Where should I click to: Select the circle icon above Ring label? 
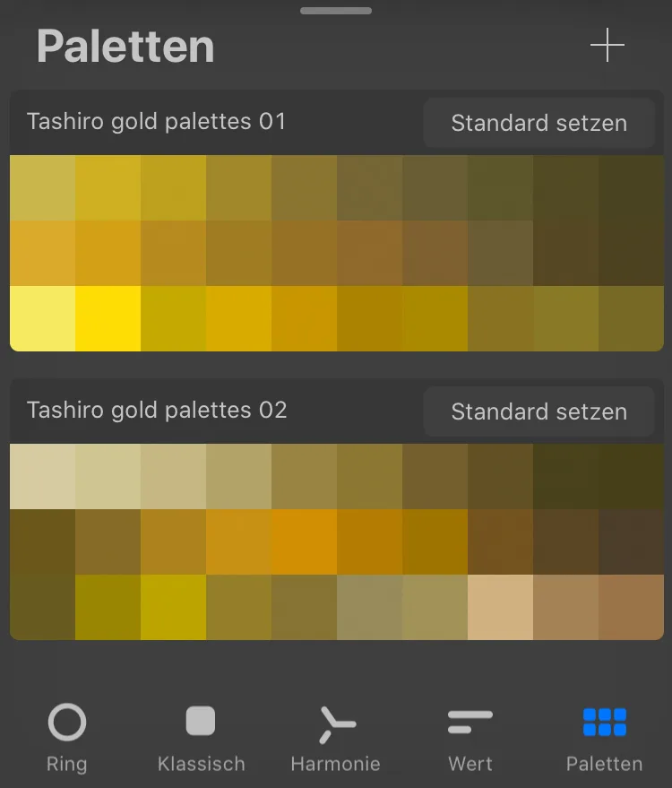(67, 722)
